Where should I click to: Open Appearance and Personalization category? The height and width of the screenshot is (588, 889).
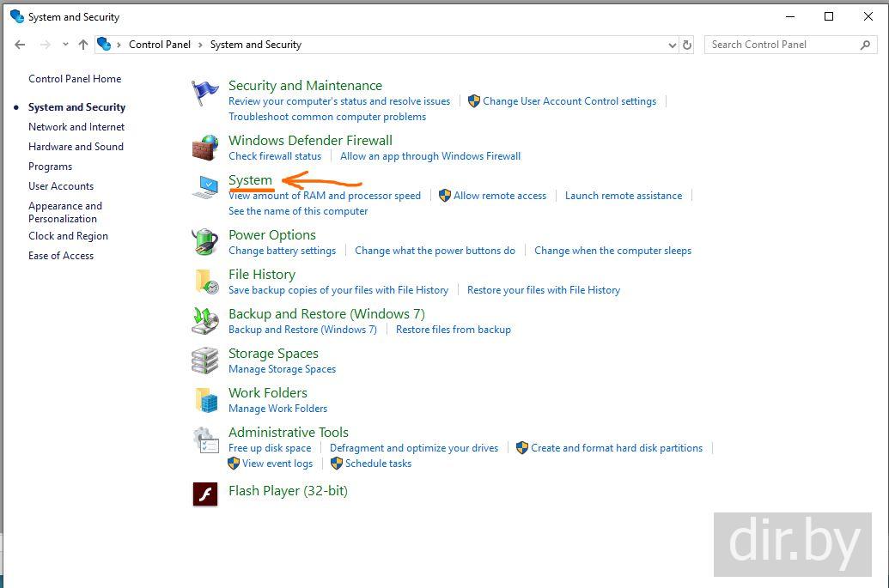click(65, 212)
